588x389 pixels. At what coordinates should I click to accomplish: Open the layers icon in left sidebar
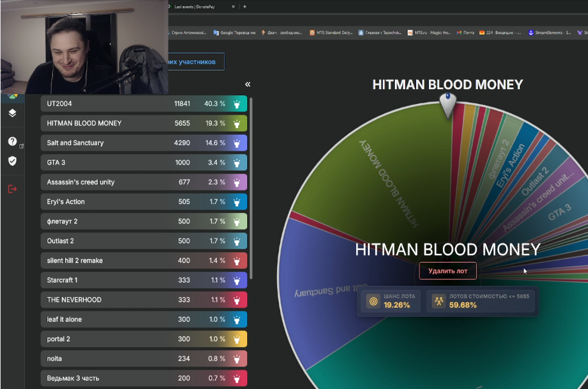(x=12, y=113)
